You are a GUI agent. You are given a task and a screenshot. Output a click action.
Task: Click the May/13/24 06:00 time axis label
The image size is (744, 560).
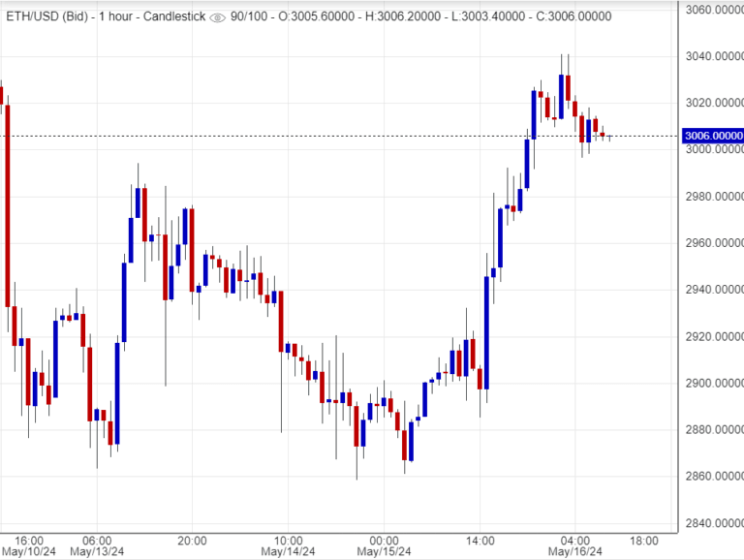(x=96, y=545)
